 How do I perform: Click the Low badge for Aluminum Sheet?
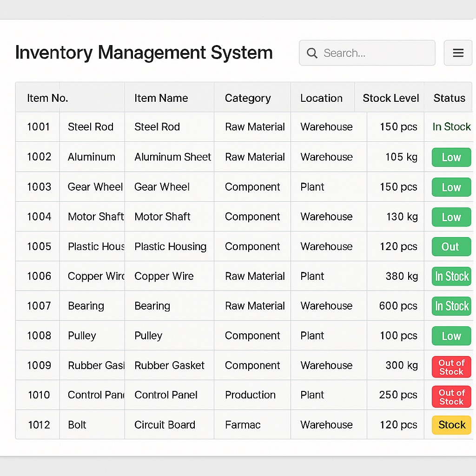(451, 157)
